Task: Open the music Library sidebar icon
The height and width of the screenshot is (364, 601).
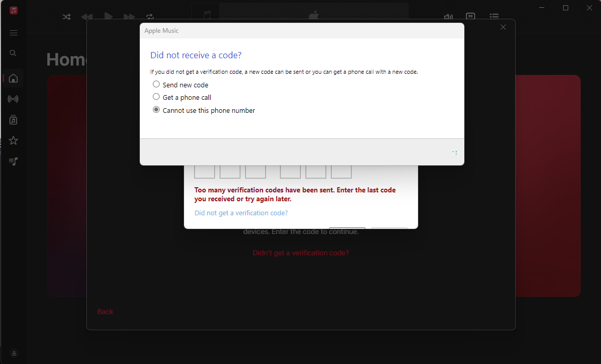Action: (x=13, y=120)
